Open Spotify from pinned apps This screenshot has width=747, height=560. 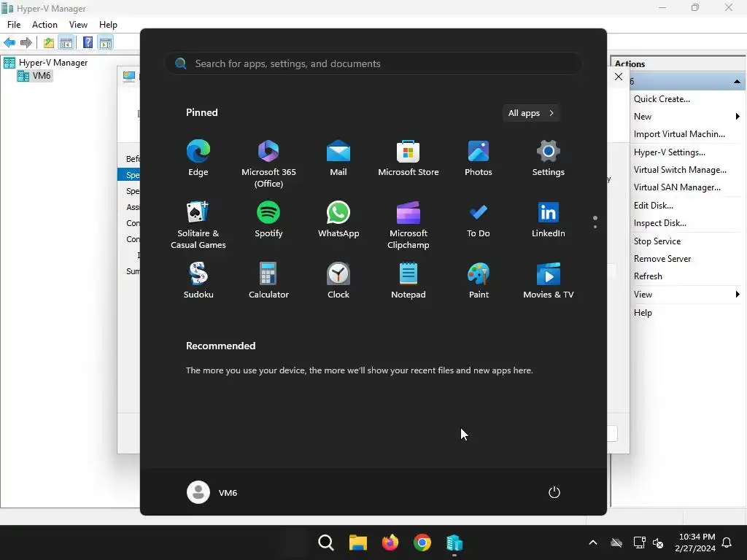point(268,219)
